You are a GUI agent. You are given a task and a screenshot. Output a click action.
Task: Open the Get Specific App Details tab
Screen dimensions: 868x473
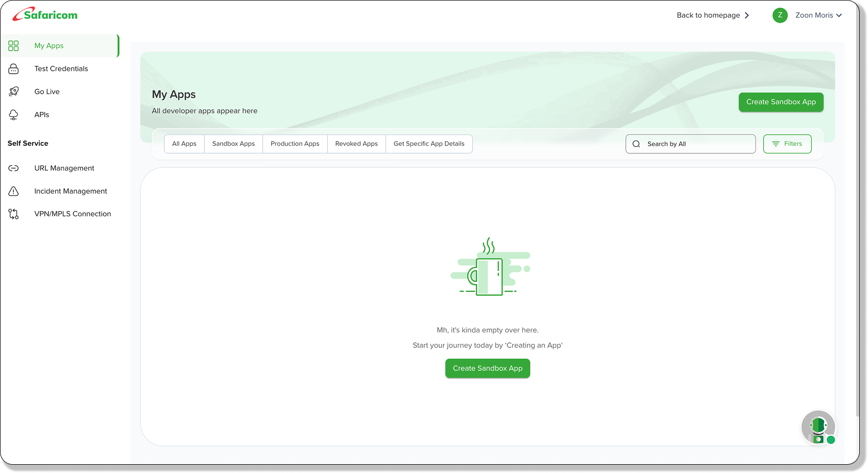pyautogui.click(x=429, y=144)
